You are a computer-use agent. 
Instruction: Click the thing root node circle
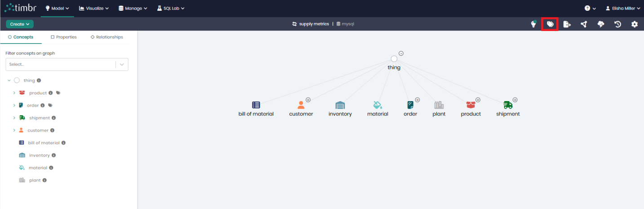[394, 59]
